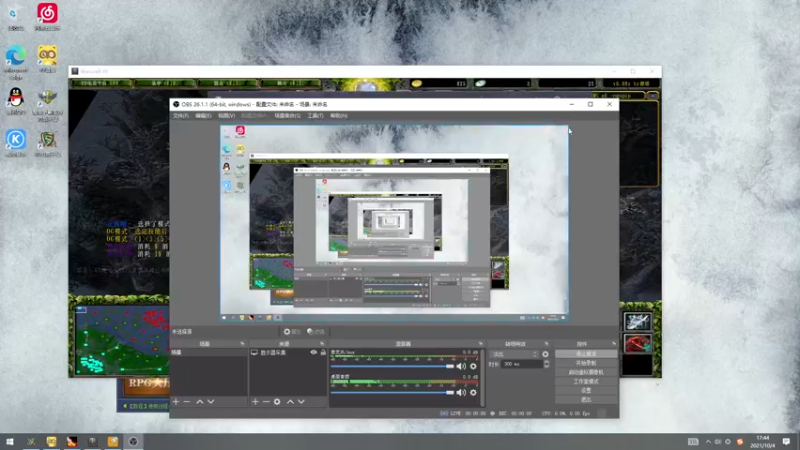Click the audio mixer vertical scrollbar
This screenshot has width=800, height=450.
482,378
